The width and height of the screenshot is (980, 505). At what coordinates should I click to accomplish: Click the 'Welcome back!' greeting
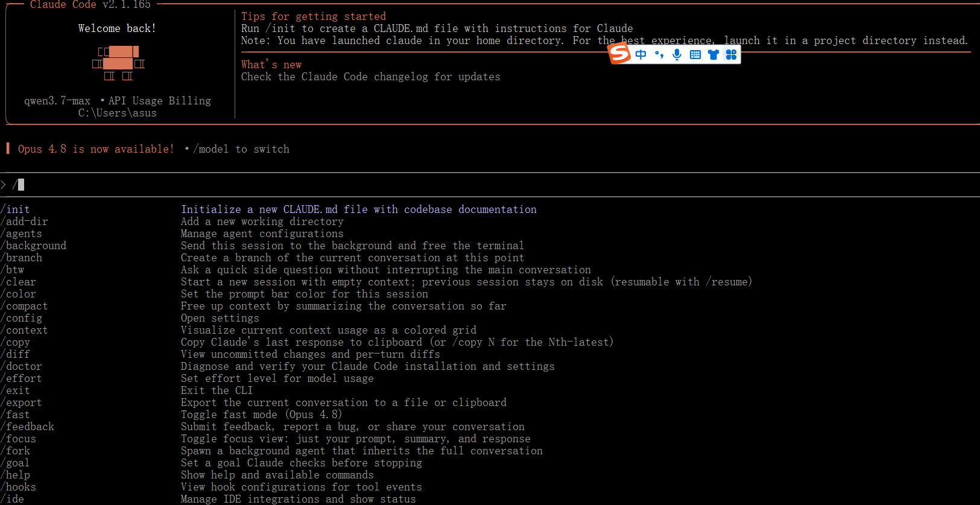click(117, 28)
